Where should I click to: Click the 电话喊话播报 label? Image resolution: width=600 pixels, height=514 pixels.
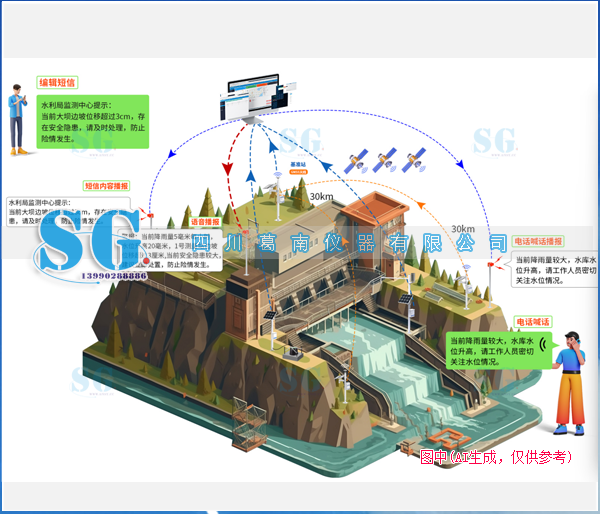click(x=538, y=241)
